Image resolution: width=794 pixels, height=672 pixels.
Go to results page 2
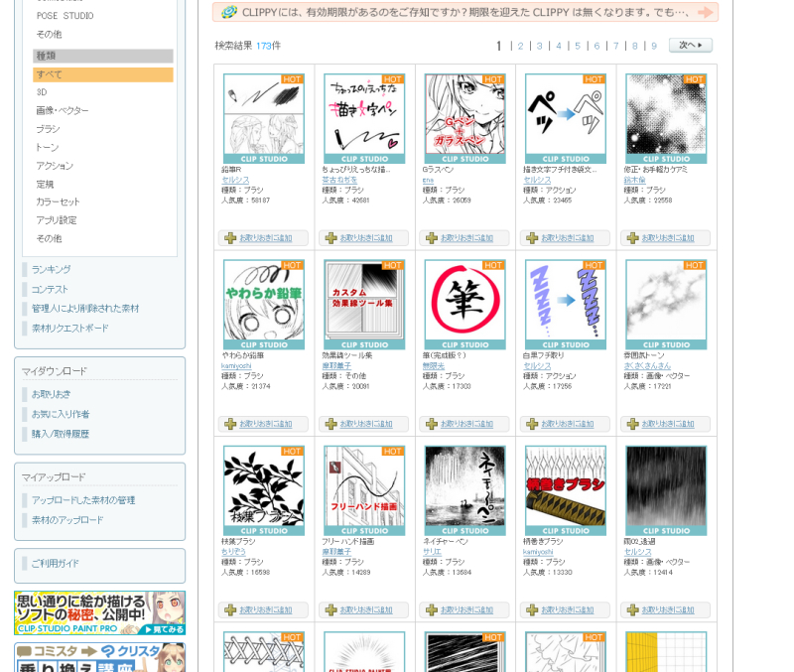tap(520, 46)
